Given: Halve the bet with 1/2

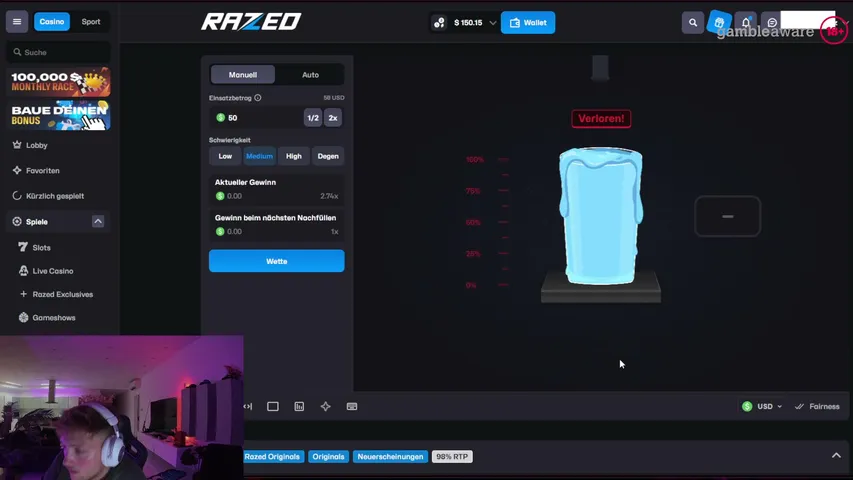Looking at the screenshot, I should click(x=313, y=118).
